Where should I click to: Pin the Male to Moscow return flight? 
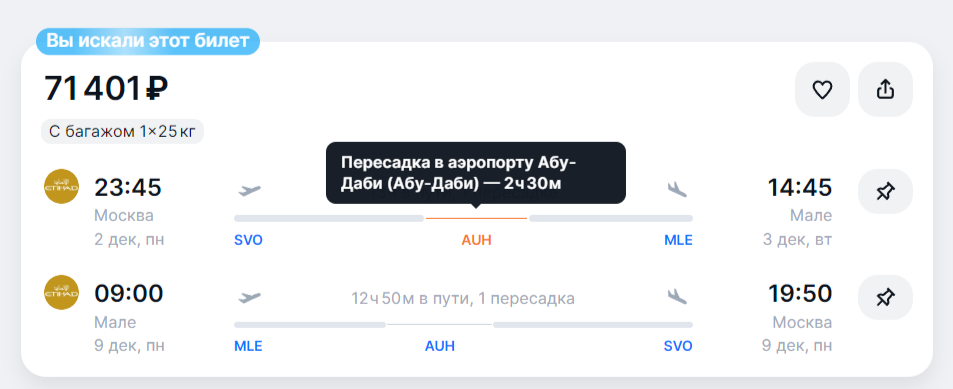tap(886, 297)
